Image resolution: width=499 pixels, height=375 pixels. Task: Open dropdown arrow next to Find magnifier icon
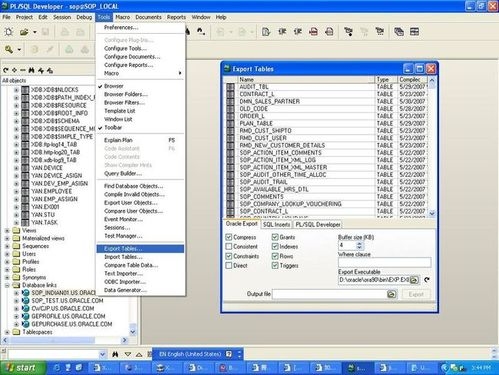pyautogui.click(x=19, y=50)
